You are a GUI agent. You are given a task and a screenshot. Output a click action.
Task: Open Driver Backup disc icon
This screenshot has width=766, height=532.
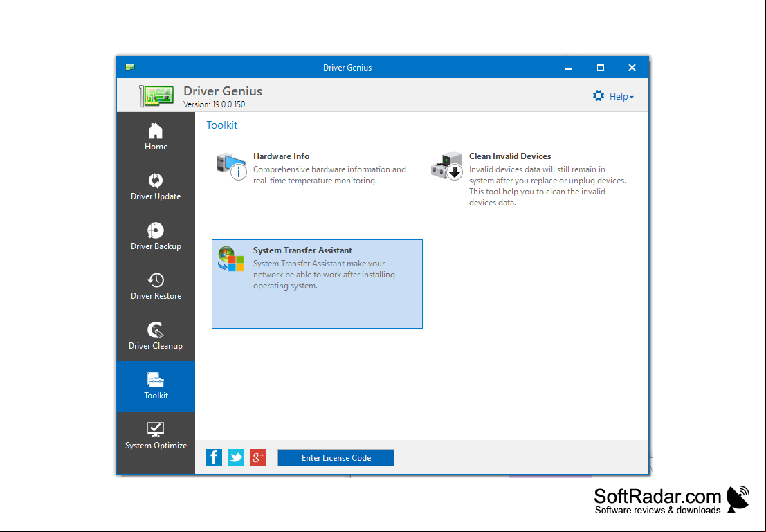pyautogui.click(x=156, y=230)
